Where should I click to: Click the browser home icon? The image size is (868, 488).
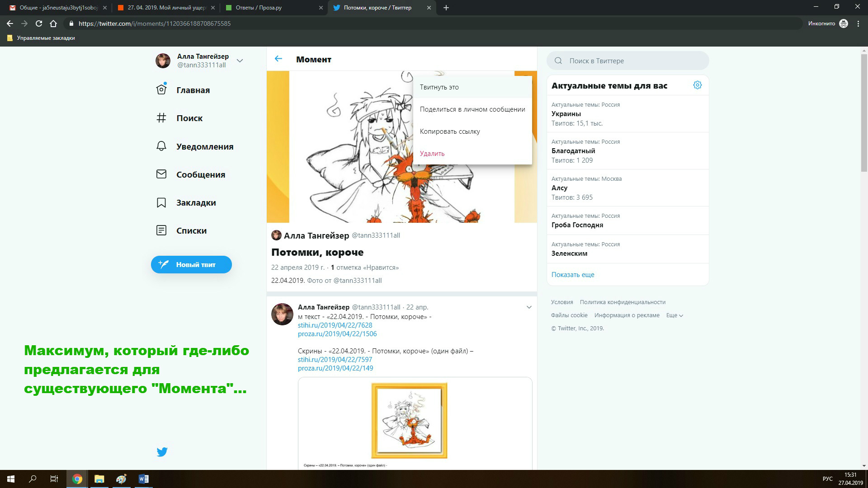click(x=53, y=23)
